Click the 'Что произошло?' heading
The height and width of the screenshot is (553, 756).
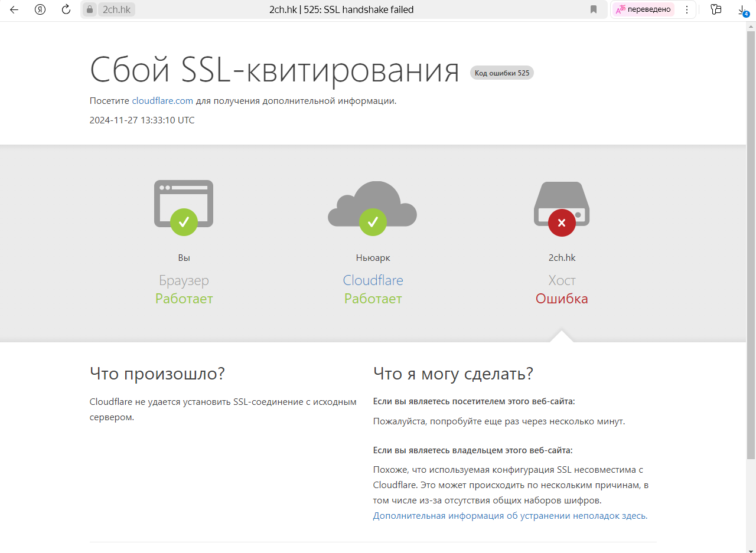[157, 374]
